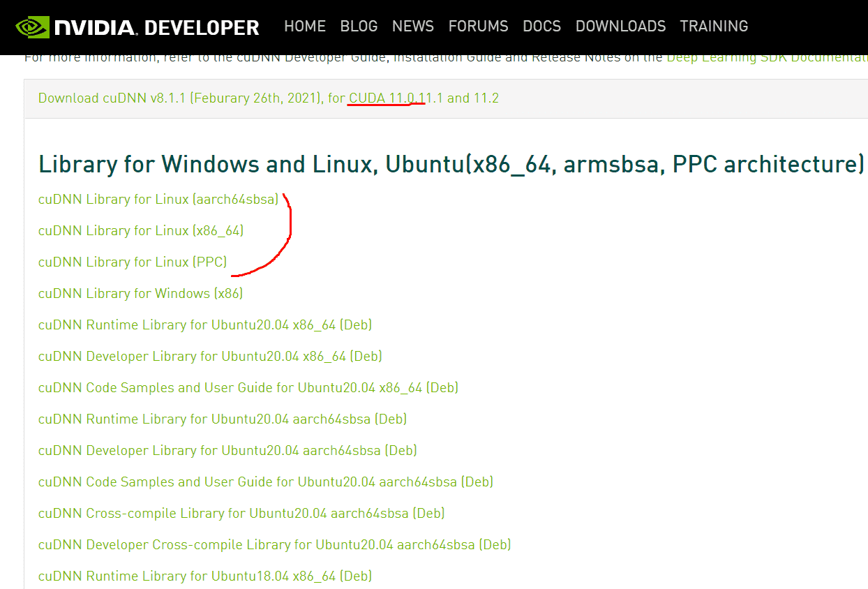The width and height of the screenshot is (868, 589).
Task: Open the HOME menu item
Action: pos(305,27)
